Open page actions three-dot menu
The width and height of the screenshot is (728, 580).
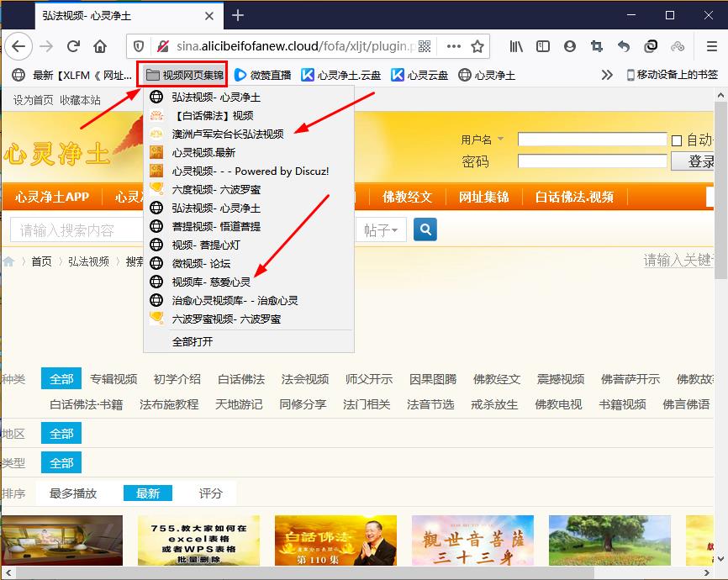tap(454, 46)
